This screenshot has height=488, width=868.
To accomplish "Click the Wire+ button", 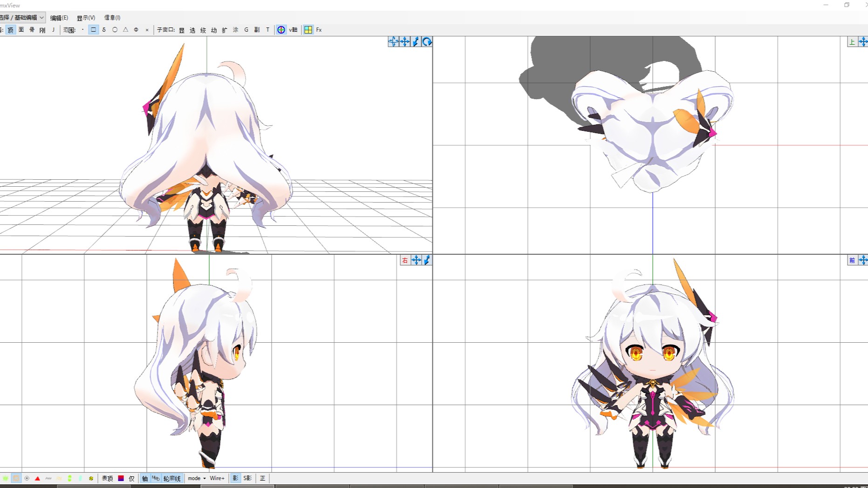I will 217,478.
